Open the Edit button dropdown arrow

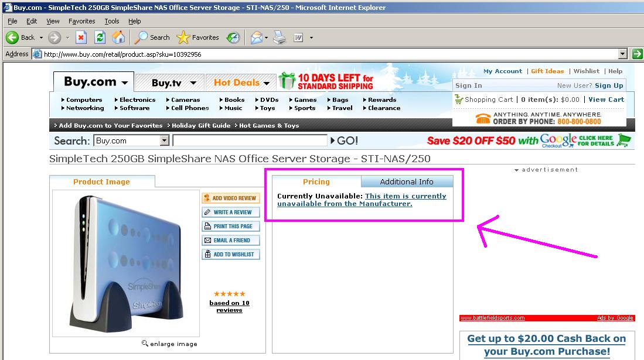[x=311, y=38]
